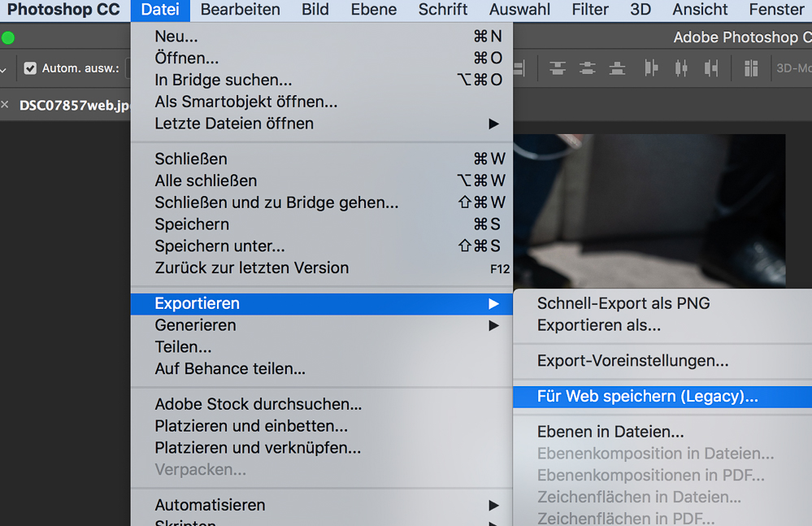Open the Filter menu
This screenshot has height=526, width=812.
(x=590, y=10)
